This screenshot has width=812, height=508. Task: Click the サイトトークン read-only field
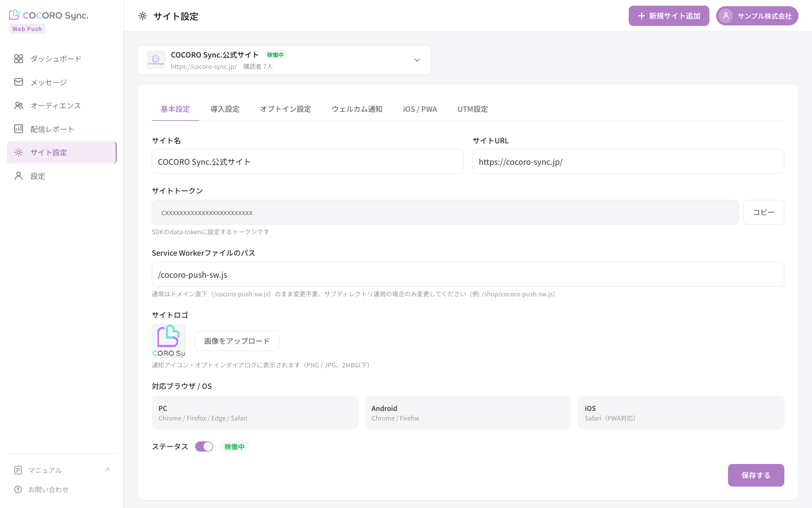click(x=445, y=212)
